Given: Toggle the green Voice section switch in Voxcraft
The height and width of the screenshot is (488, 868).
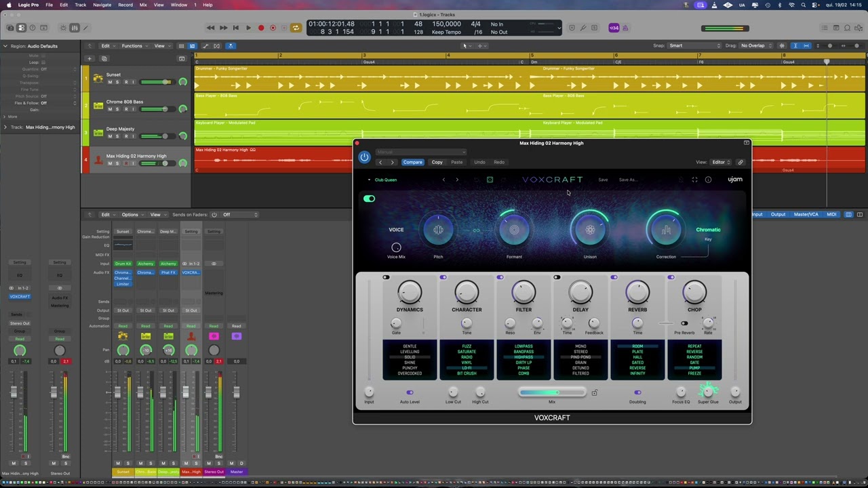Looking at the screenshot, I should [369, 199].
